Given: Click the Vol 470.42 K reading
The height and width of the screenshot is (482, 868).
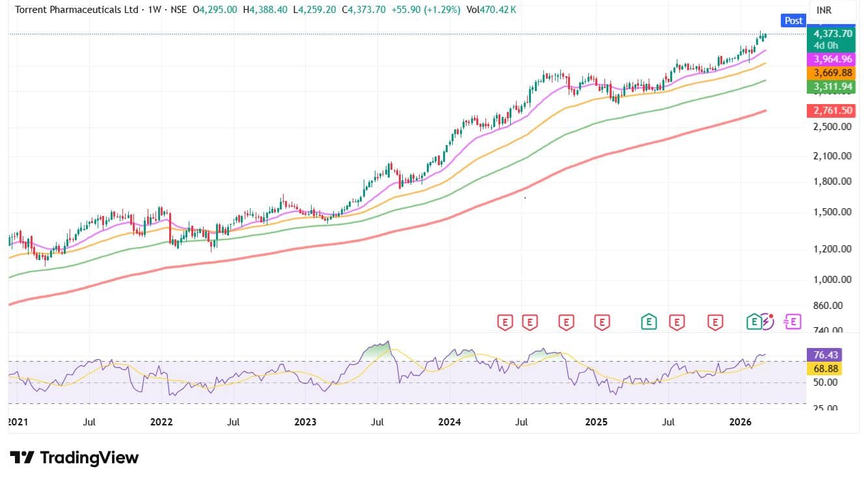Looking at the screenshot, I should tap(490, 10).
